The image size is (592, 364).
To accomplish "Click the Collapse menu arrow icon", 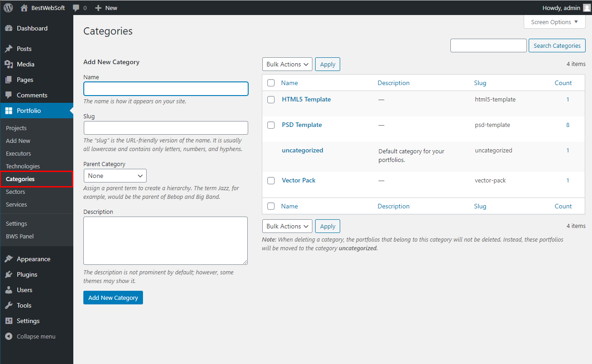I will [x=9, y=336].
